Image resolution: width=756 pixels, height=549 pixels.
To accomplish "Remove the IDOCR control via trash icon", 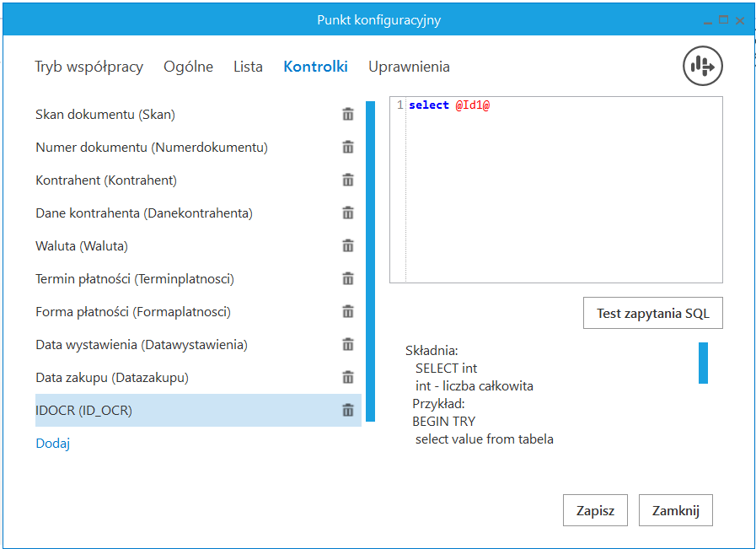I will [347, 411].
